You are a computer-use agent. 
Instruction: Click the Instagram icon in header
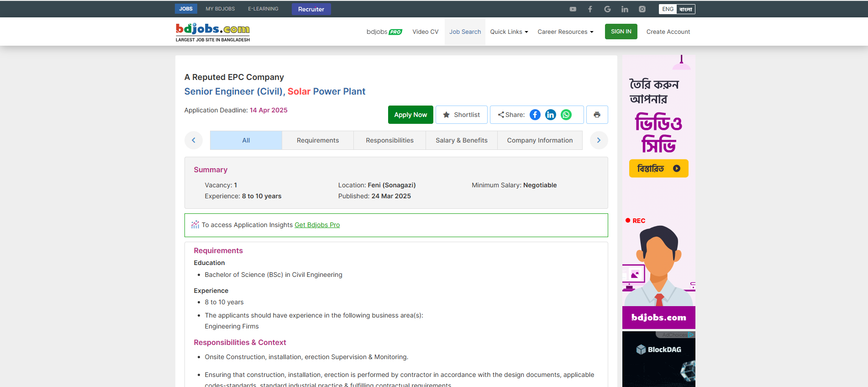click(642, 9)
